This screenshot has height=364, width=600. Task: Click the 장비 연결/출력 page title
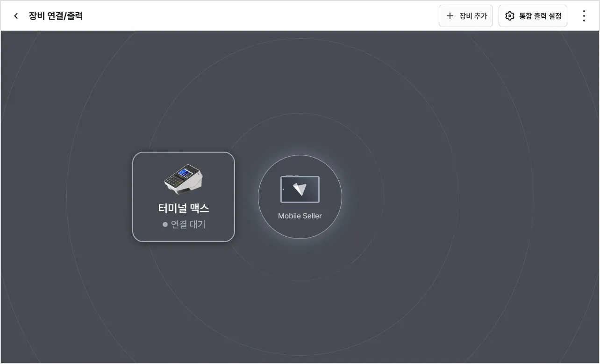(56, 16)
